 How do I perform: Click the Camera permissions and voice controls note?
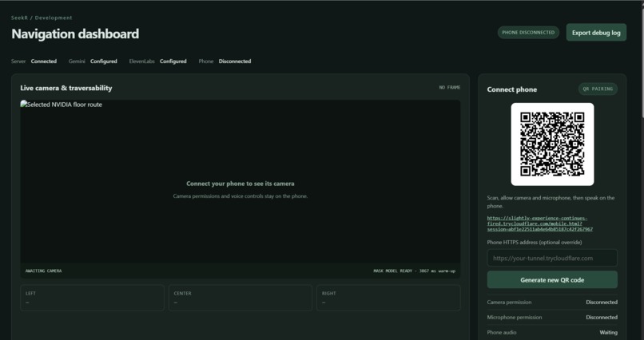click(241, 196)
